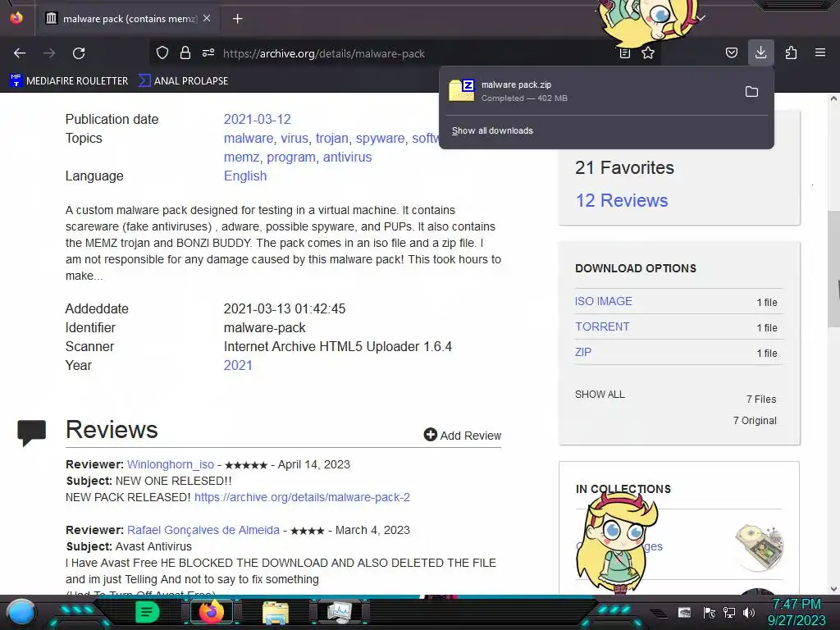Download the TORRENT option

click(602, 326)
